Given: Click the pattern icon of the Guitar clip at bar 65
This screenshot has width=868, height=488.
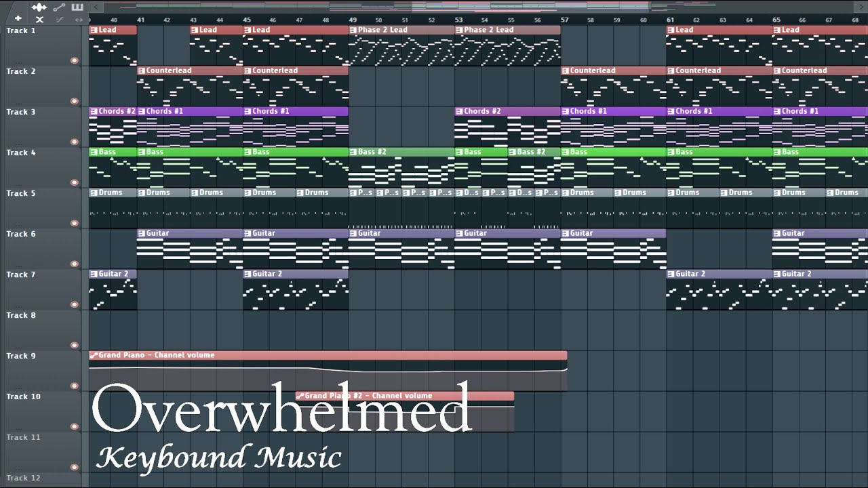Looking at the screenshot, I should (776, 233).
